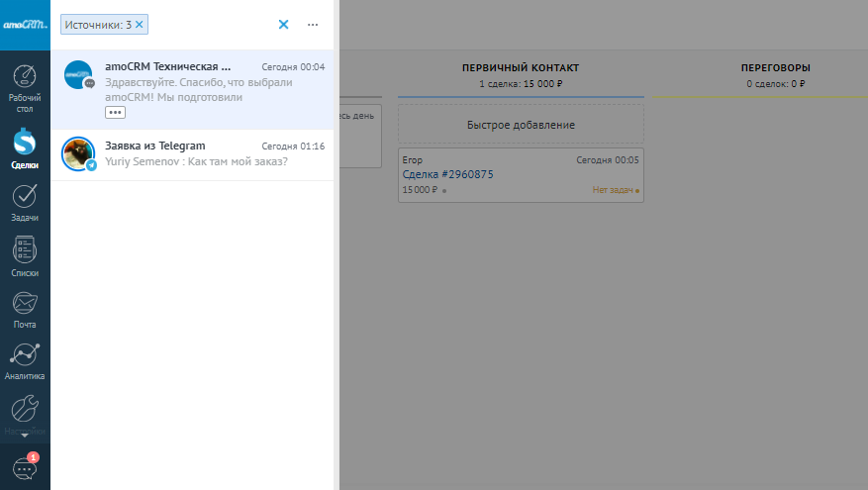Open Настройки wrench icon
Viewport: 868px width, 490px height.
pyautogui.click(x=25, y=413)
